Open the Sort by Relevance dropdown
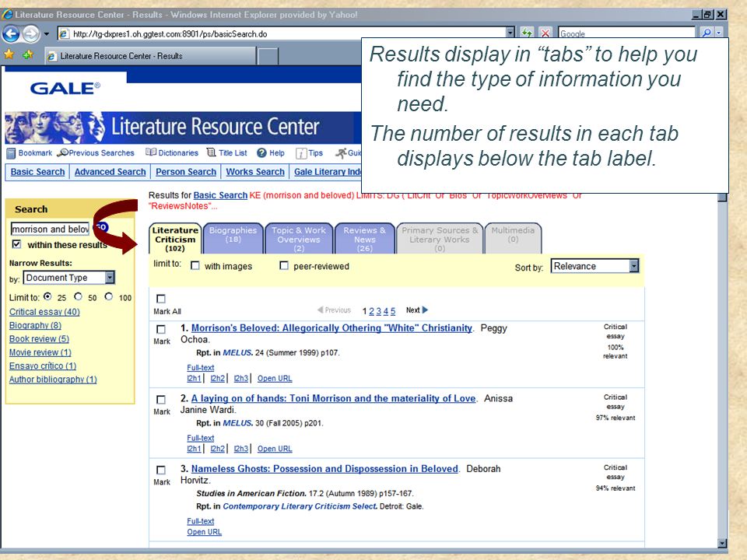Image resolution: width=747 pixels, height=560 pixels. (594, 266)
